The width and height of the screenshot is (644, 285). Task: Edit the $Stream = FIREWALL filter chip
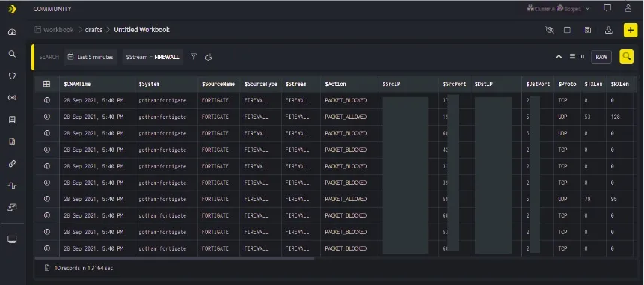click(x=153, y=57)
